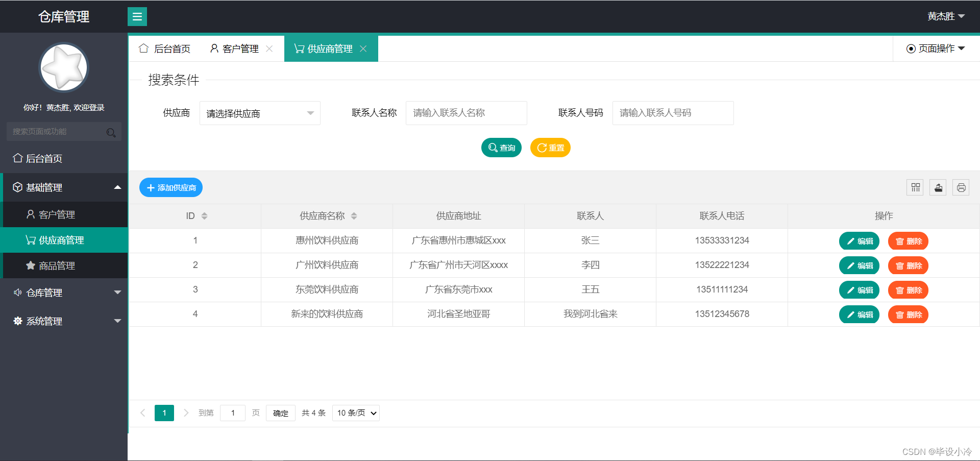Screen dimensions: 980x461
Task: Toggle sorting on the ID column
Action: coord(204,215)
